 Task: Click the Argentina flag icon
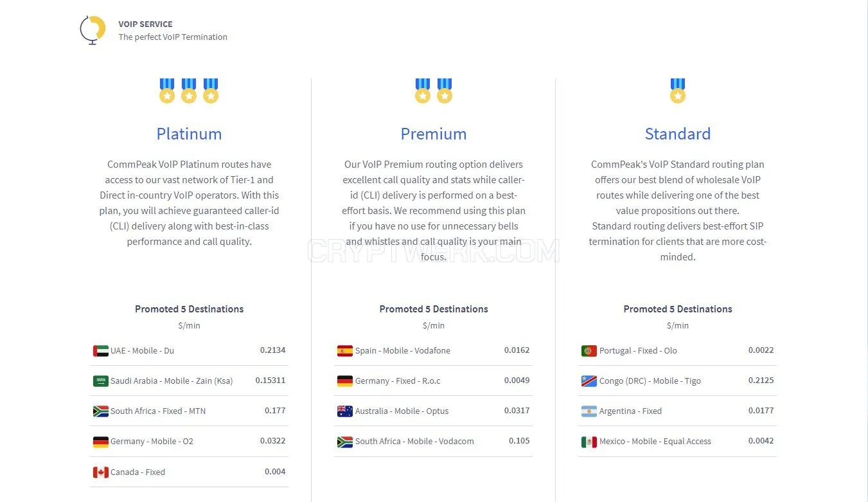tap(589, 411)
